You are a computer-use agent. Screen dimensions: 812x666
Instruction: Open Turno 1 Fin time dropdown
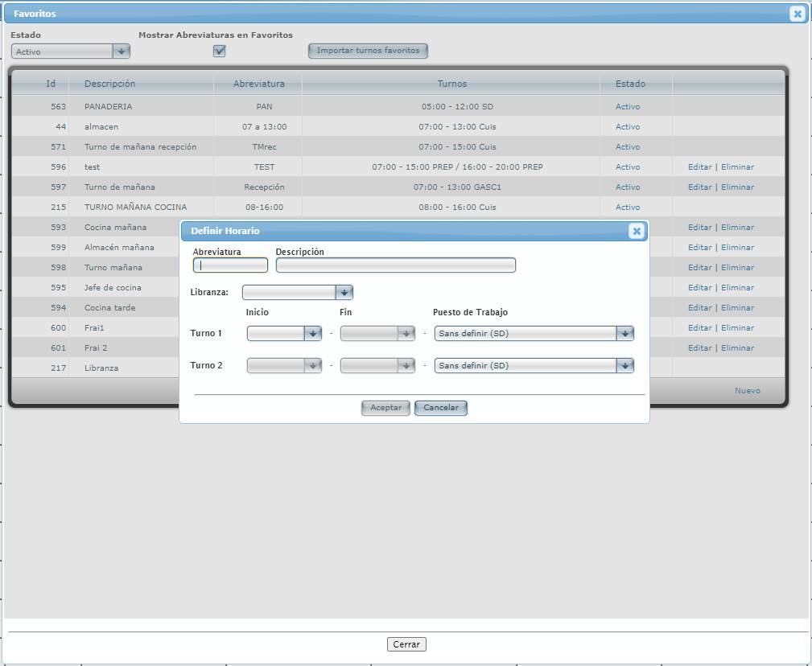coord(406,334)
